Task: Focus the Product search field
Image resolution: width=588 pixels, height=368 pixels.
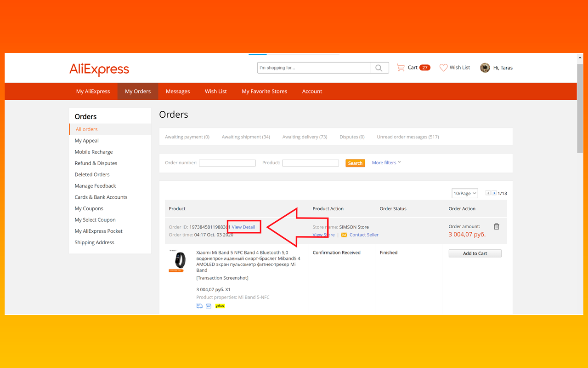Action: click(x=311, y=163)
